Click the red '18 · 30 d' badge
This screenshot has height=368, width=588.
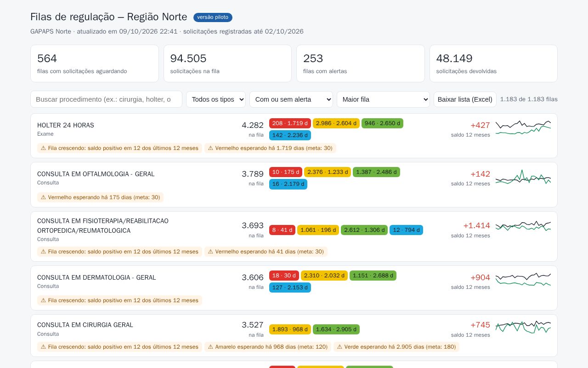point(284,276)
